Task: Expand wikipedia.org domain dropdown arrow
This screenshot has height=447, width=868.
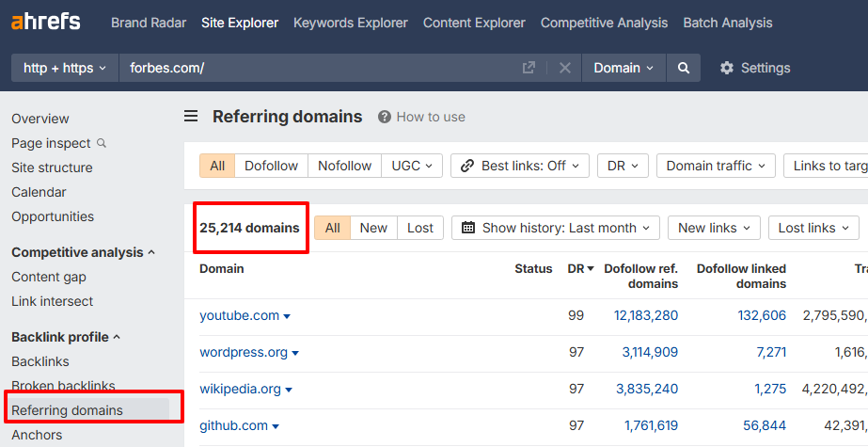Action: 289,390
